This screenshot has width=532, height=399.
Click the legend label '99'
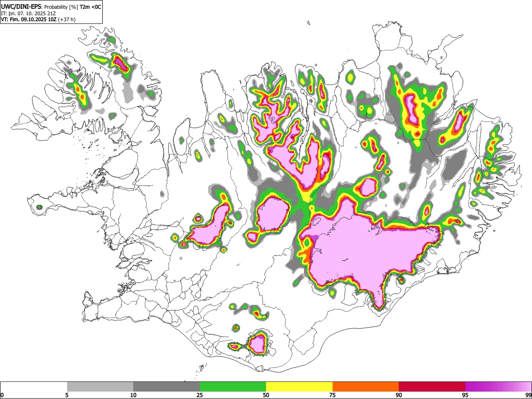coord(528,395)
